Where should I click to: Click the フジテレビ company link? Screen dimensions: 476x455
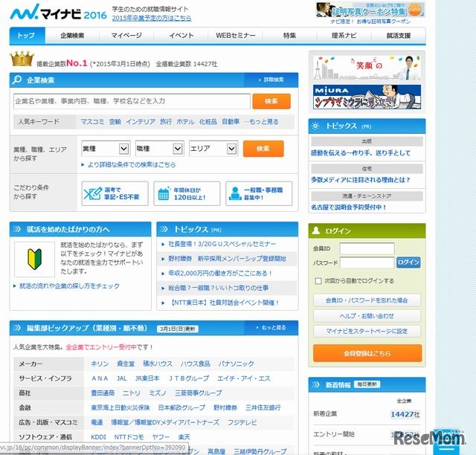(242, 422)
